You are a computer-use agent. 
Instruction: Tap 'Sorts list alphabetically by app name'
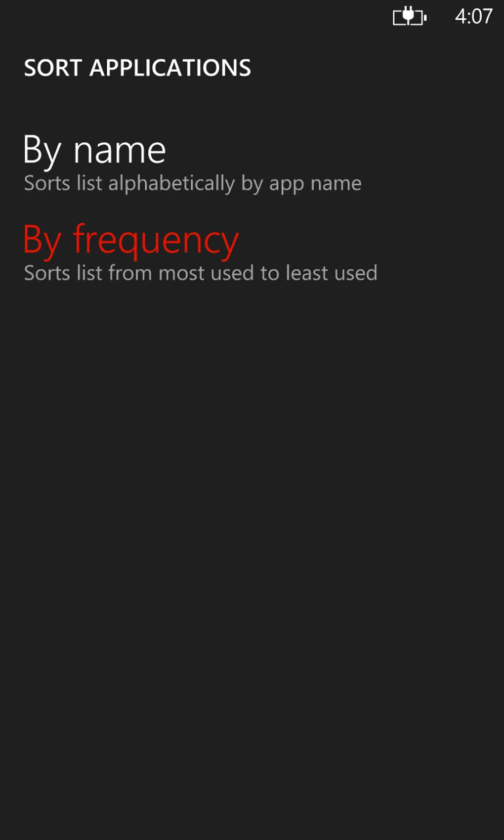coord(193,183)
